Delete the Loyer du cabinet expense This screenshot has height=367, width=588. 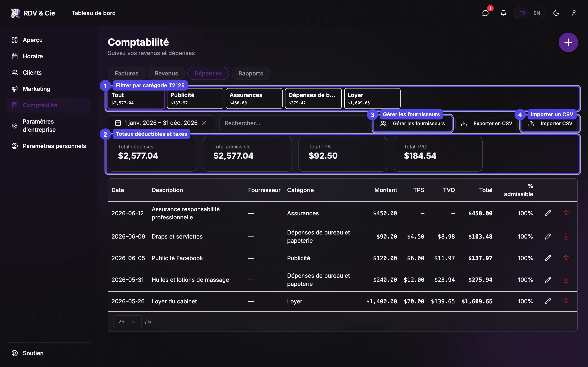coord(566,301)
